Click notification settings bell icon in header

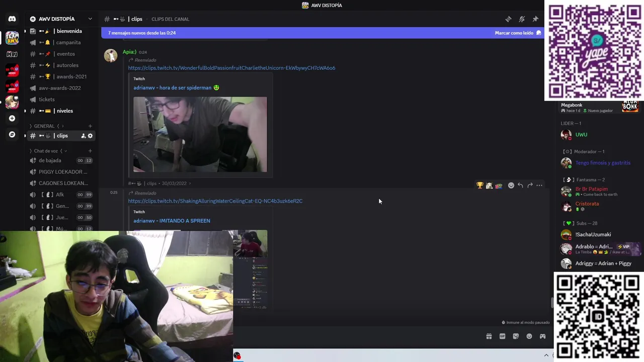click(x=522, y=19)
